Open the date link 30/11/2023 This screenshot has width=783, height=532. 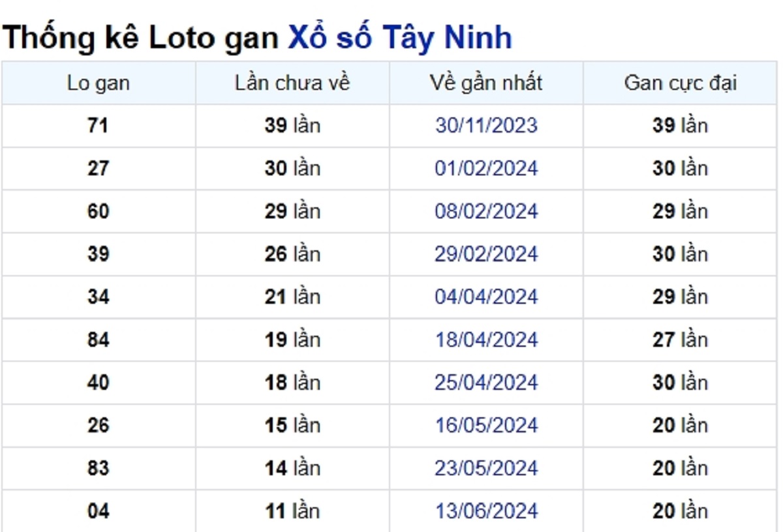pos(486,125)
